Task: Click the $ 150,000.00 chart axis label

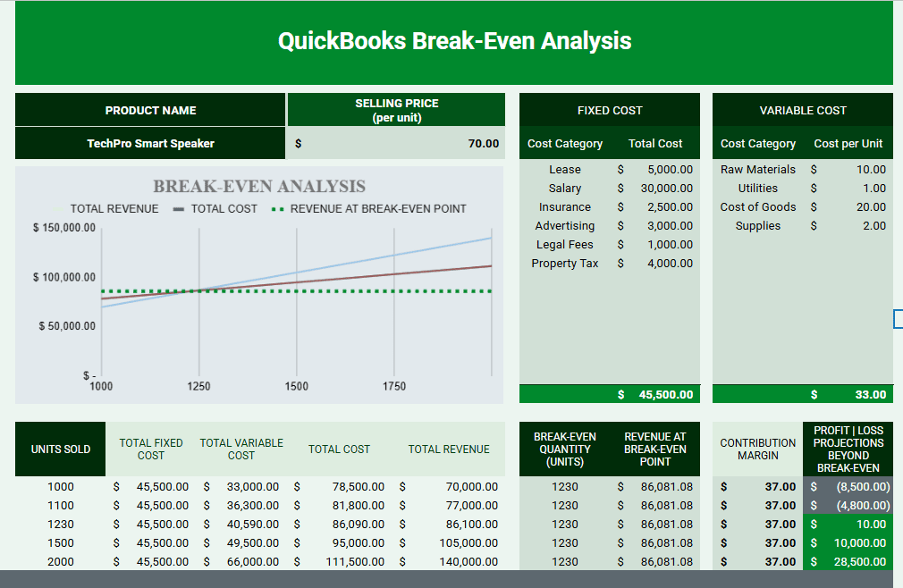Action: [63, 227]
